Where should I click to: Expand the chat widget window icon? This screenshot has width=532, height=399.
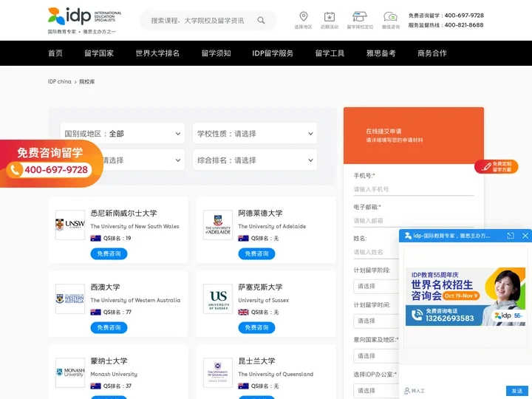[511, 236]
